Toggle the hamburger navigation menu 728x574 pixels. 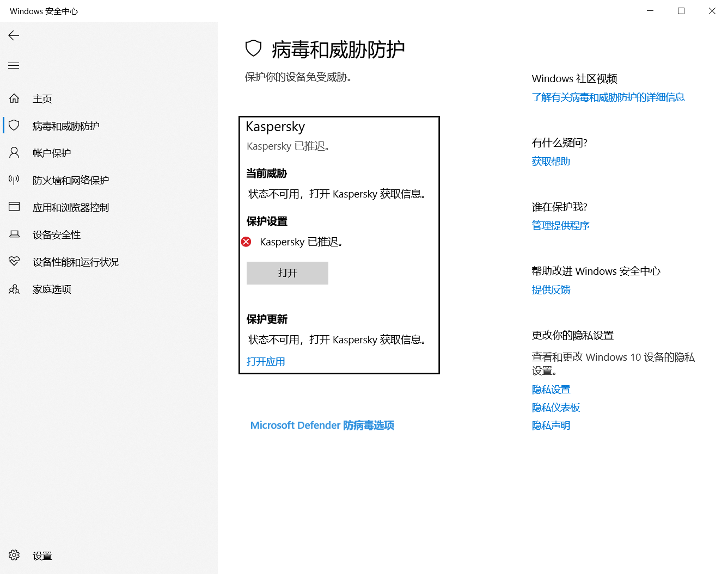click(14, 66)
